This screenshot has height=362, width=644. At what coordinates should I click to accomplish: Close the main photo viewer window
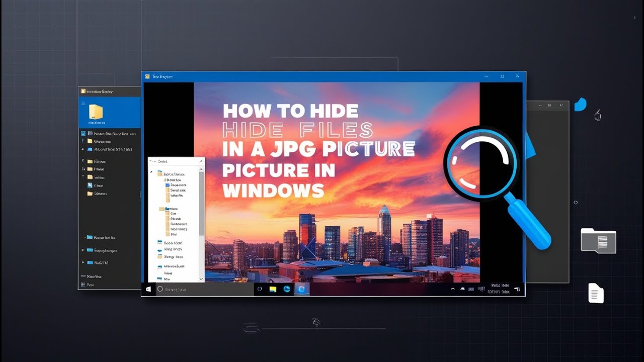pos(517,76)
